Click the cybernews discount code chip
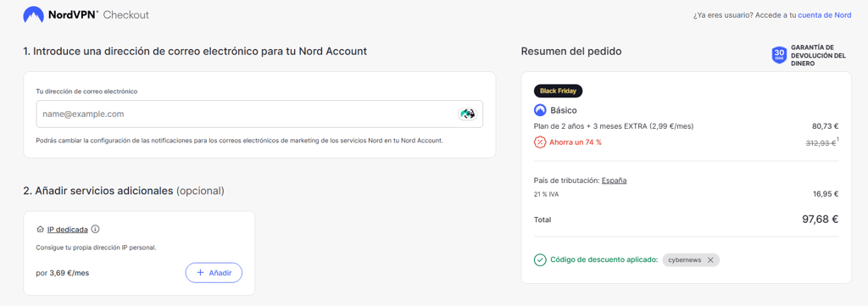This screenshot has height=306, width=868. pos(691,259)
